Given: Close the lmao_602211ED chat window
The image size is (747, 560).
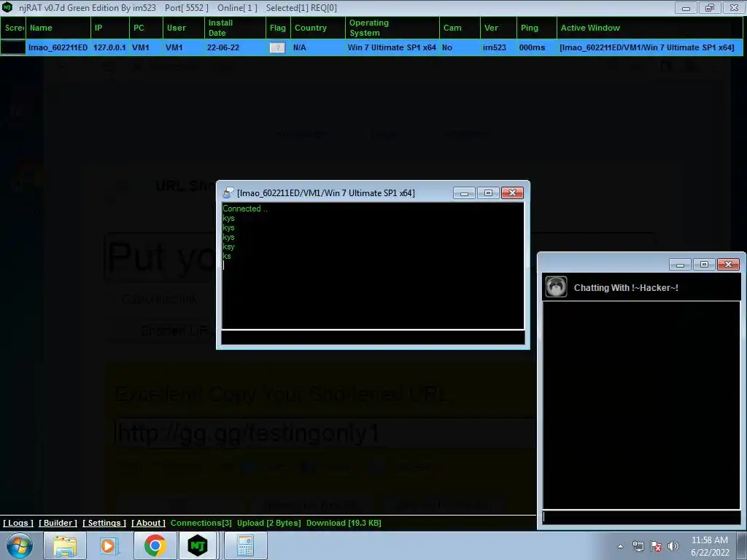Looking at the screenshot, I should click(x=512, y=192).
